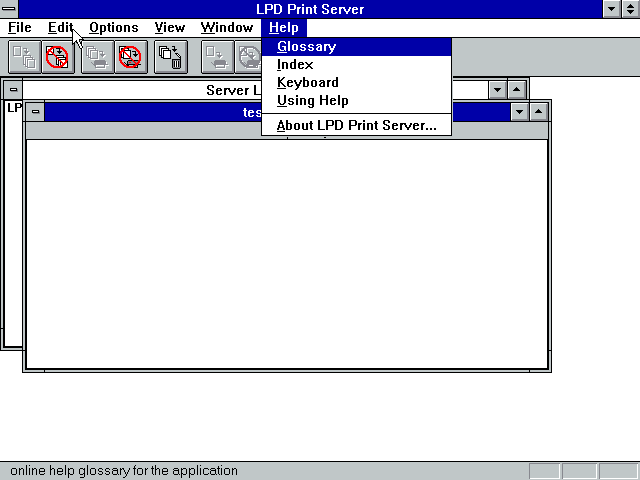640x480 pixels.
Task: Open the File menu
Action: (x=20, y=28)
